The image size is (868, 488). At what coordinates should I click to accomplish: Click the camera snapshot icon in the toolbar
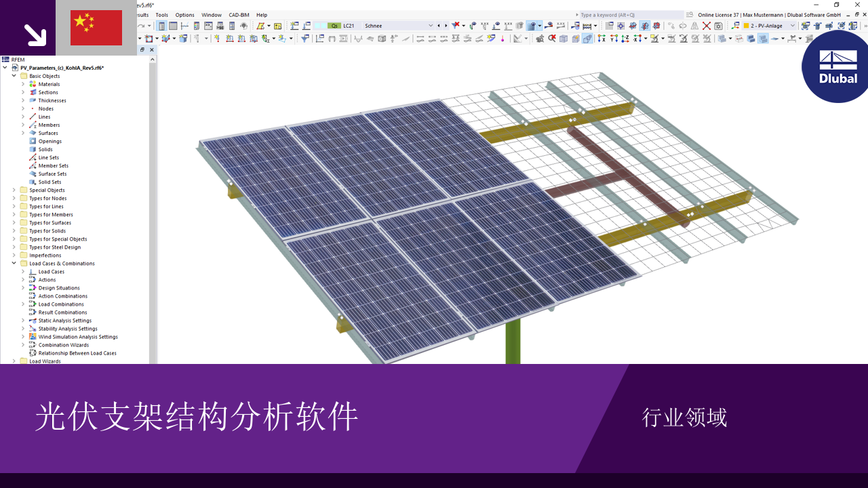[x=718, y=26]
